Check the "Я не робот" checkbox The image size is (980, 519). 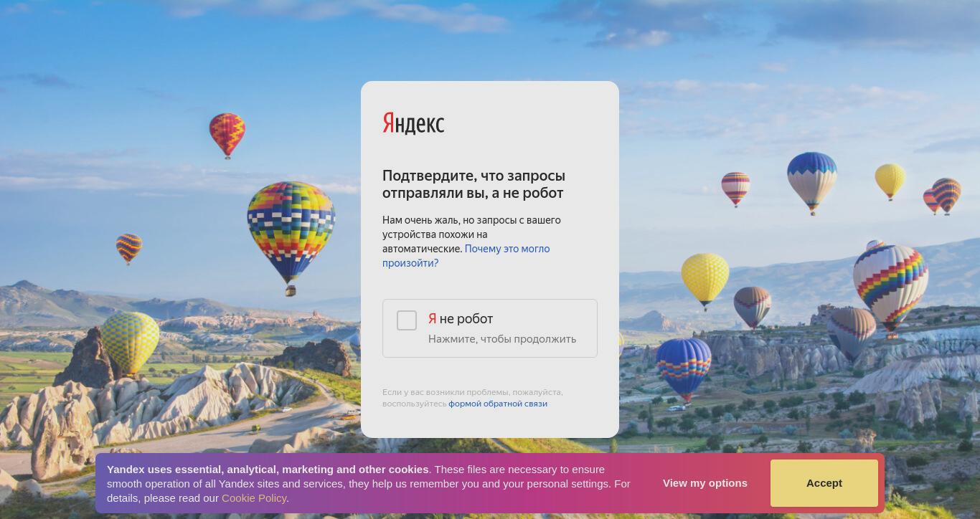click(407, 320)
